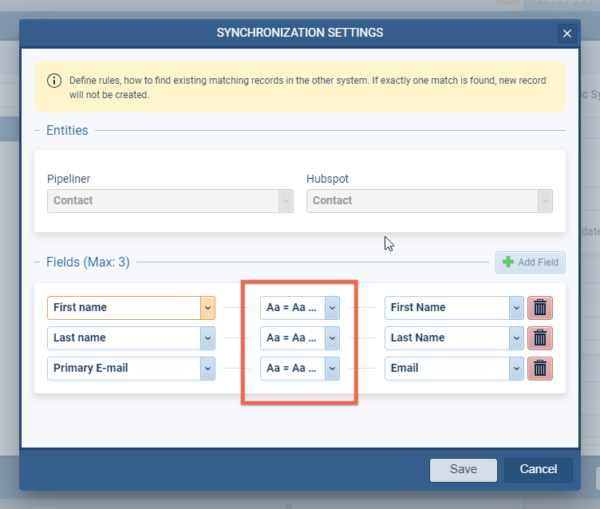Expand the comparison operator for First name row

[332, 307]
